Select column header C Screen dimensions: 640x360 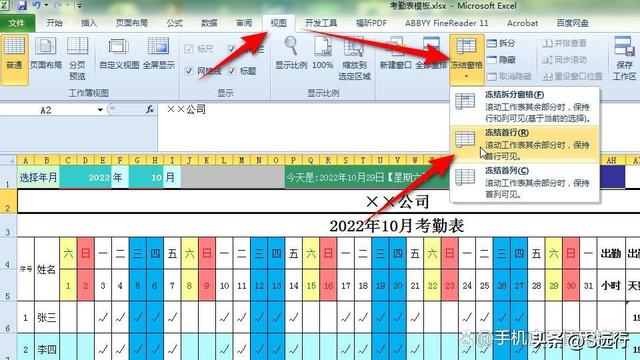click(68, 160)
